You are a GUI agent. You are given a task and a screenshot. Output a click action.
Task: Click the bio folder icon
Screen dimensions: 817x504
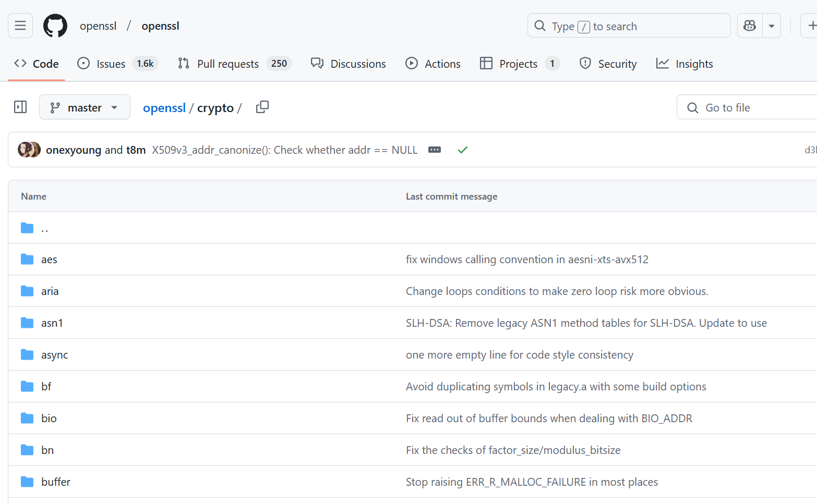27,418
